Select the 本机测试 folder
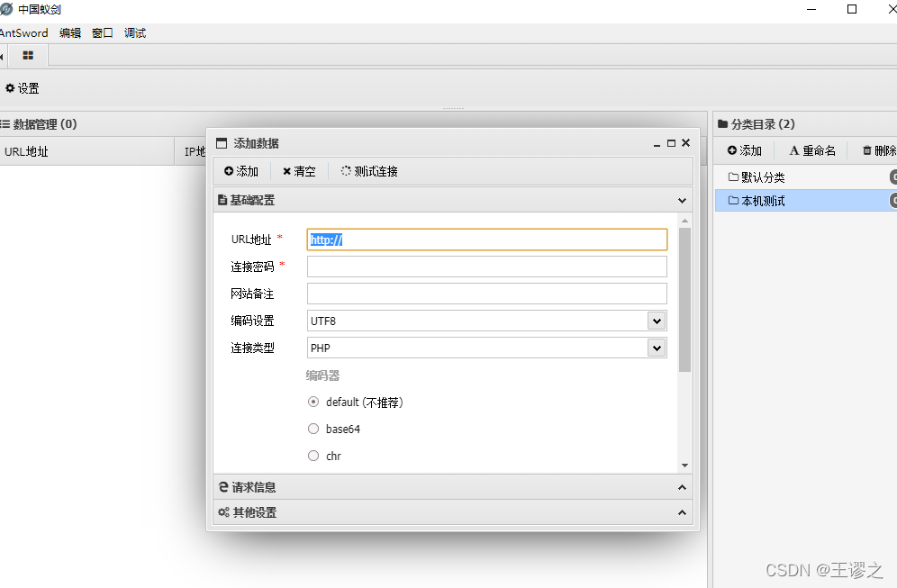Viewport: 897px width, 588px height. 805,201
